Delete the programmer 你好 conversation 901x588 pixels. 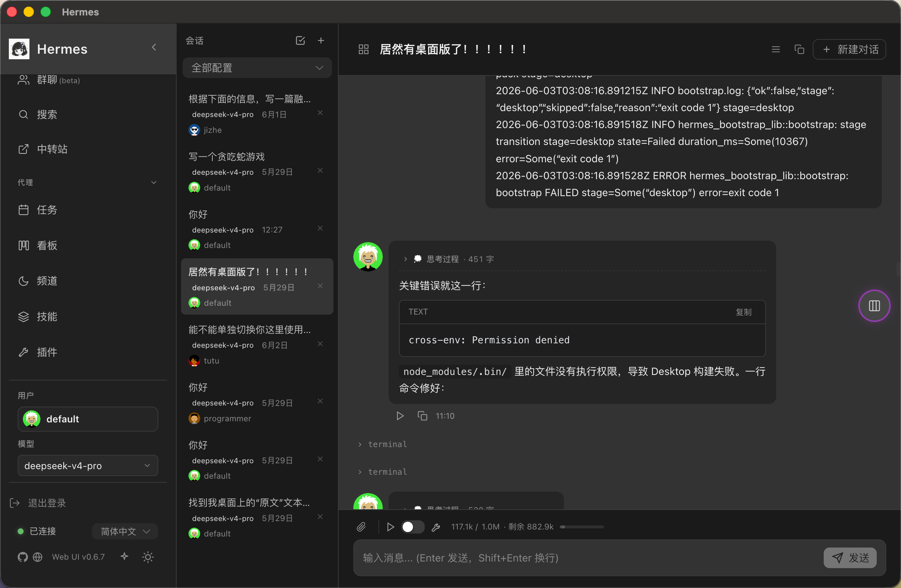[x=320, y=401]
